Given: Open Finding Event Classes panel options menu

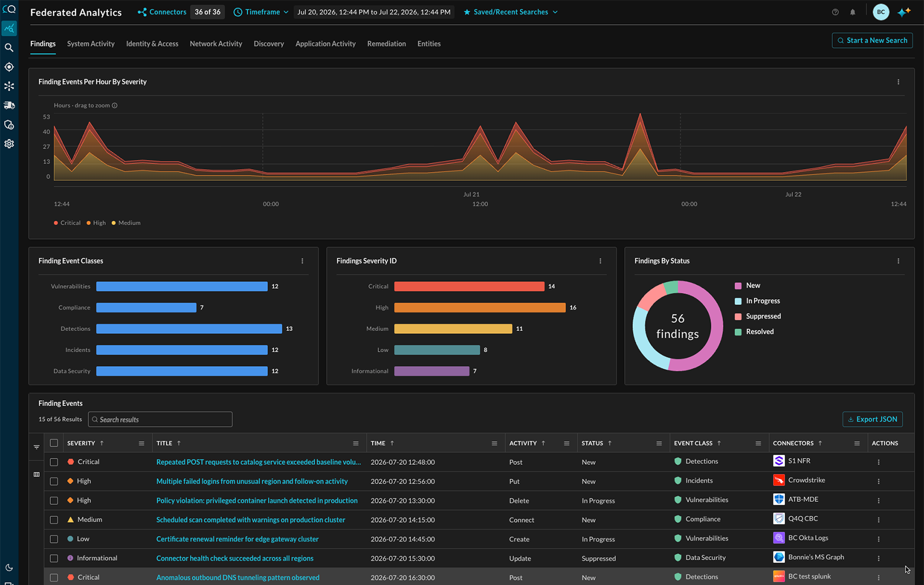Looking at the screenshot, I should tap(302, 261).
